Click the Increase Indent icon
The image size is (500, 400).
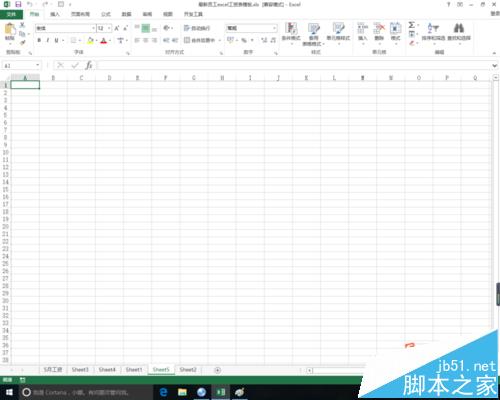coord(175,40)
